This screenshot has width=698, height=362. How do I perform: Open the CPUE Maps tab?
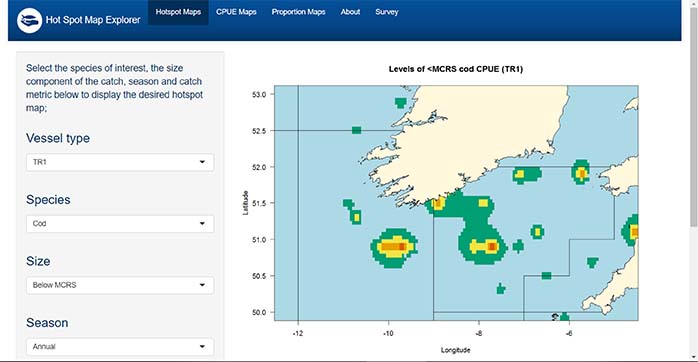tap(236, 12)
